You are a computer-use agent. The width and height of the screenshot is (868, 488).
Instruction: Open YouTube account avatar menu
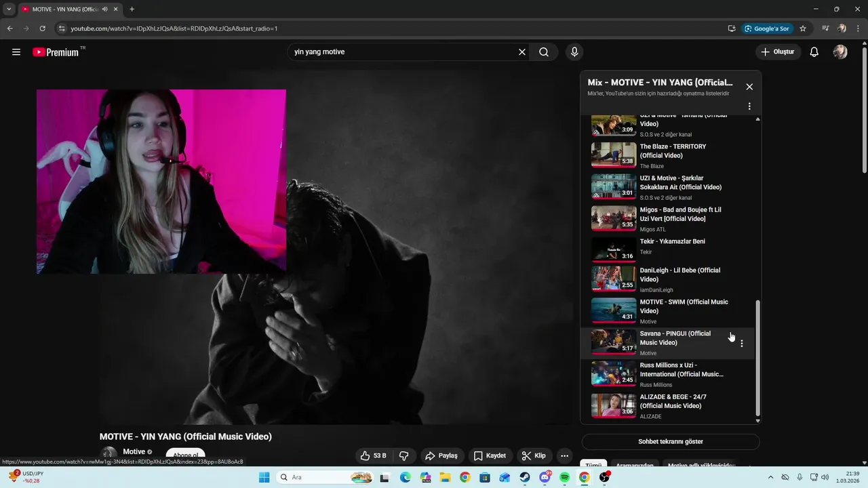[x=840, y=52]
